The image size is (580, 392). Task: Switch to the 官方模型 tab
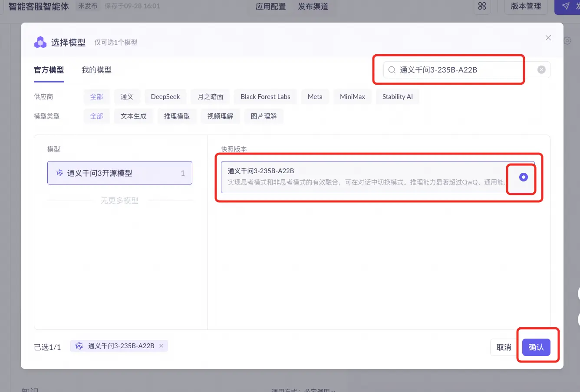coord(49,70)
